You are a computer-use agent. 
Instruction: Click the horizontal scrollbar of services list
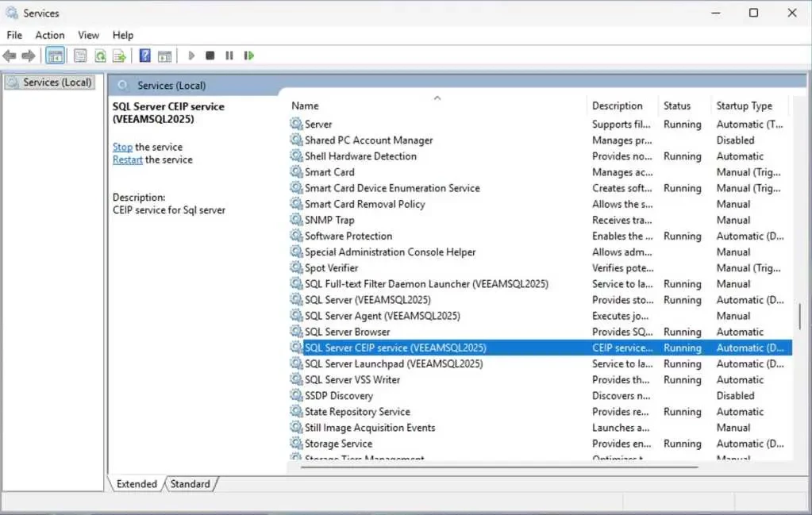coord(499,467)
